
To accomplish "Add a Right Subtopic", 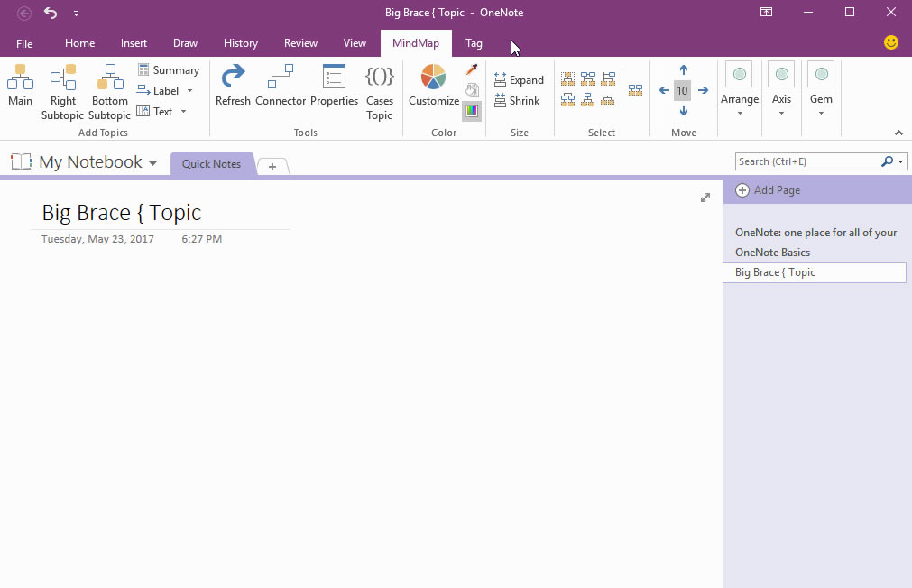I will [x=61, y=90].
